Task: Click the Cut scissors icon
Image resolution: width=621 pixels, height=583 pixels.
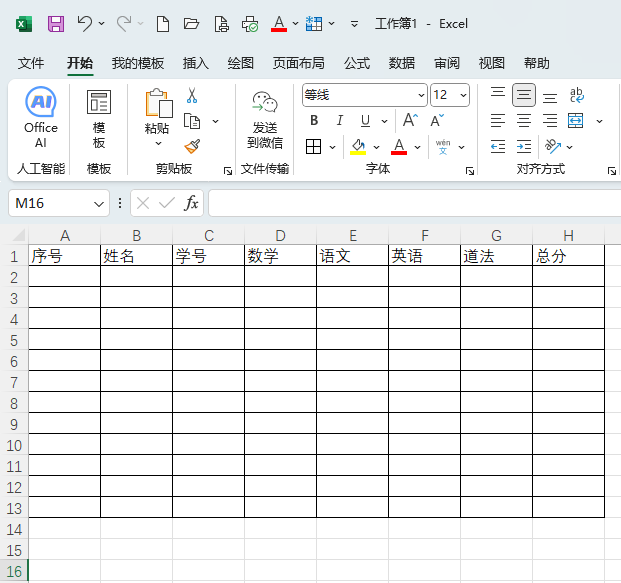Action: (x=192, y=96)
